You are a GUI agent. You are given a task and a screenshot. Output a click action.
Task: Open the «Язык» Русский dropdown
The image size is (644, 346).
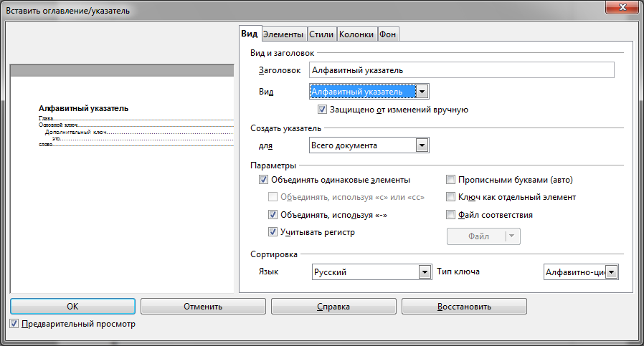click(x=422, y=272)
